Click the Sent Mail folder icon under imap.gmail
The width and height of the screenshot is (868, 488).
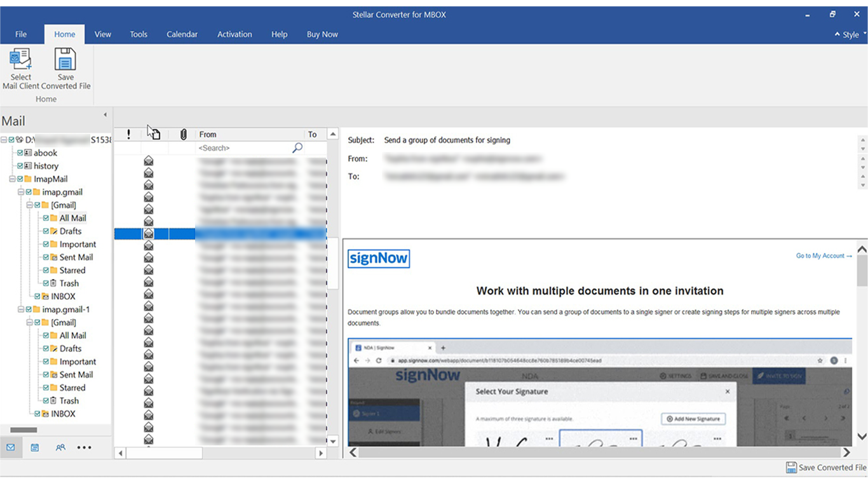click(54, 257)
